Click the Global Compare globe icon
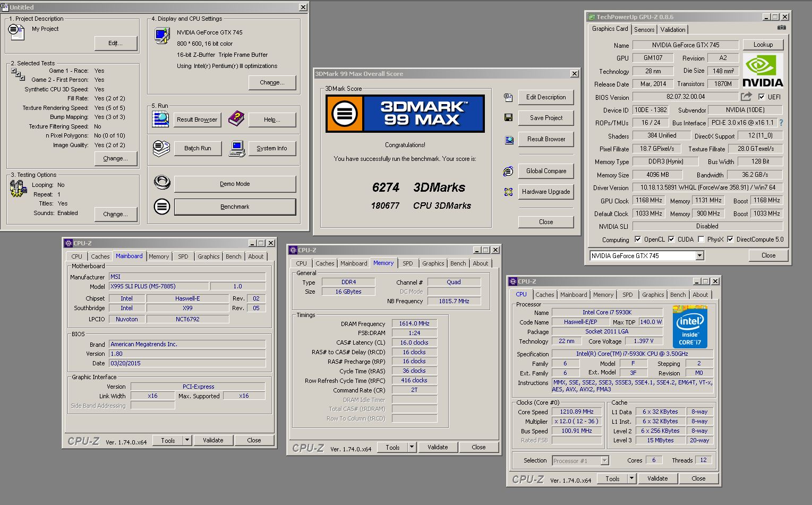 coord(508,171)
